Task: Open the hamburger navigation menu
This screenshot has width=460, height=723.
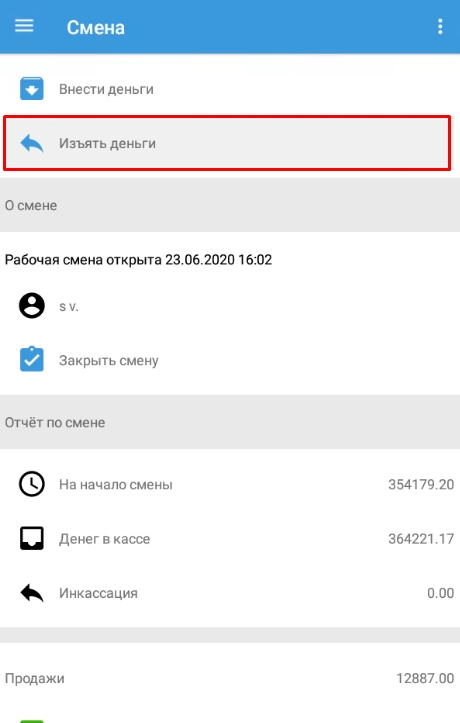Action: 24,26
